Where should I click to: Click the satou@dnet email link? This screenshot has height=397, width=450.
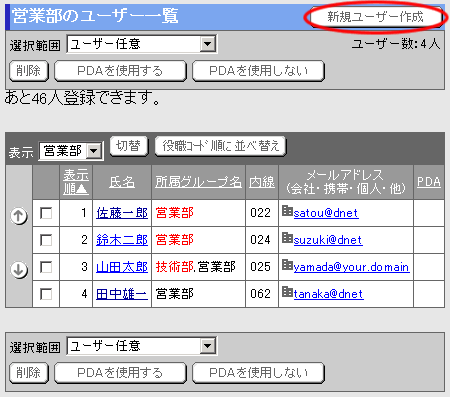326,213
